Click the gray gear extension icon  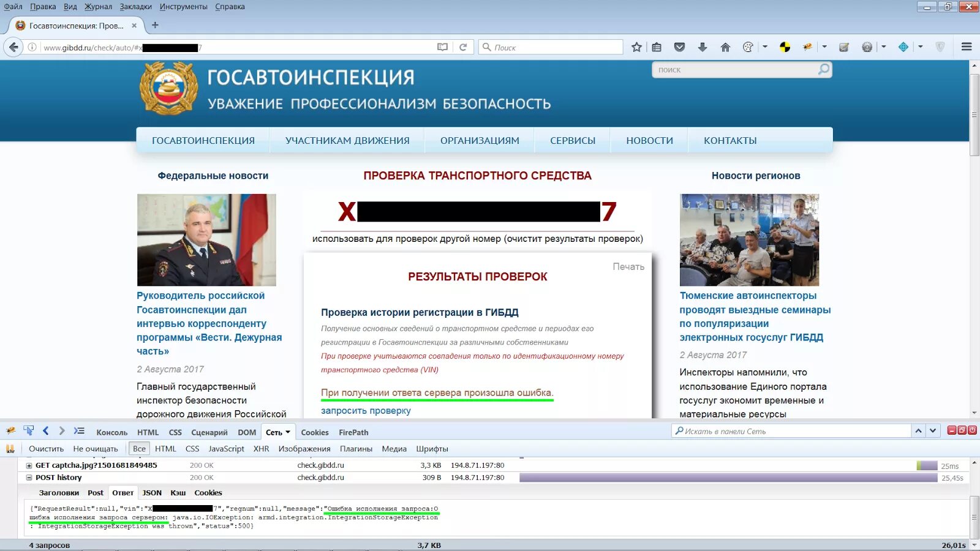coord(867,47)
